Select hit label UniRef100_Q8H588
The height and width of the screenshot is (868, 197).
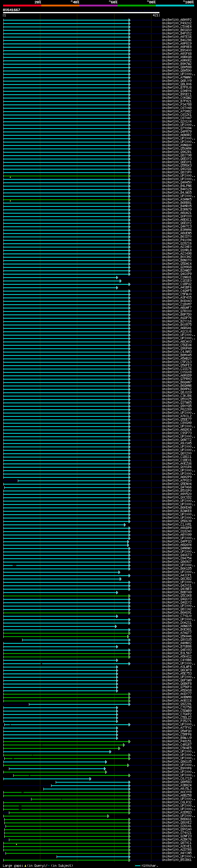177,67
